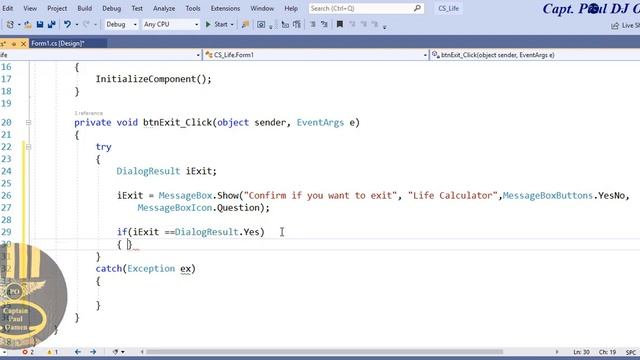Open the Debug menu
The height and width of the screenshot is (360, 640).
(111, 8)
